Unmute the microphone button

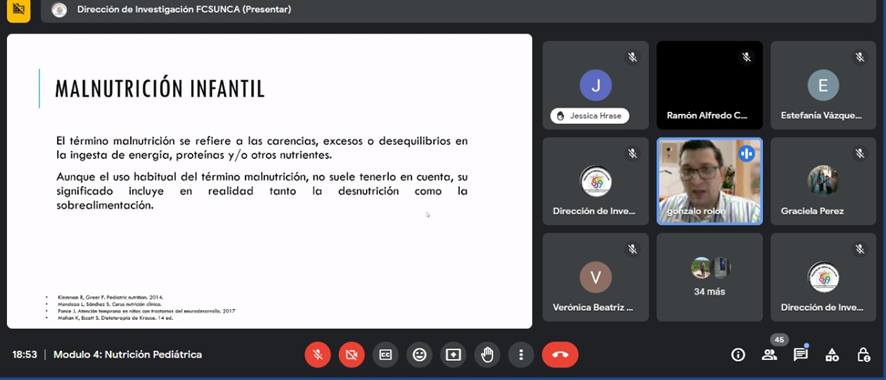coord(318,355)
